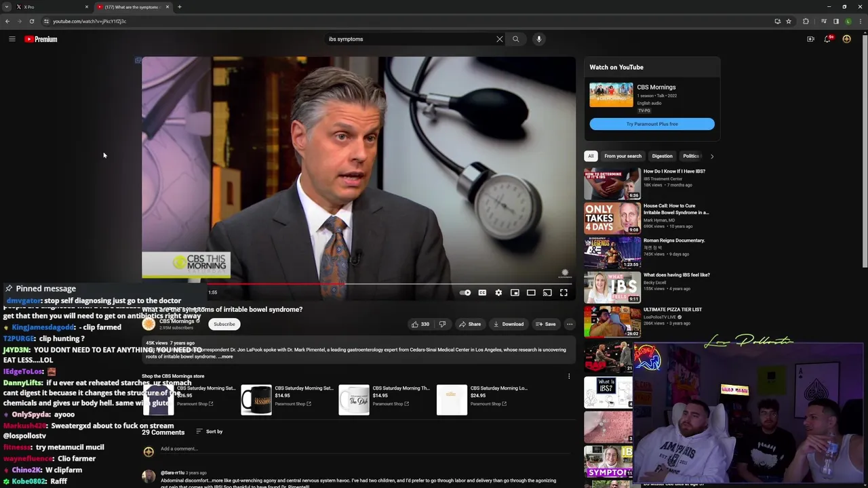Open Install app icon in address bar
The image size is (868, 488).
[777, 21]
